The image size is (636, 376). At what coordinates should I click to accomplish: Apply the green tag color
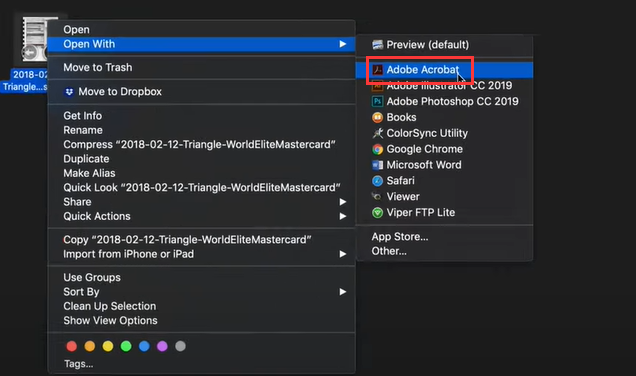126,346
